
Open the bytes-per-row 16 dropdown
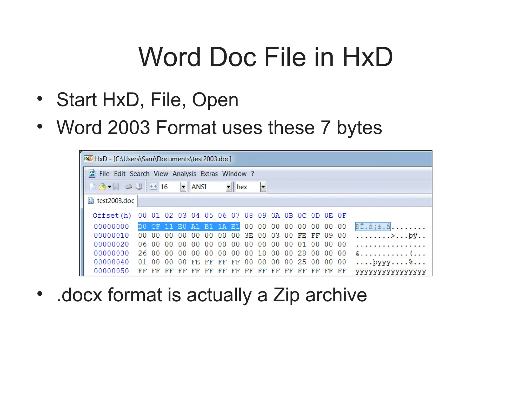[183, 187]
